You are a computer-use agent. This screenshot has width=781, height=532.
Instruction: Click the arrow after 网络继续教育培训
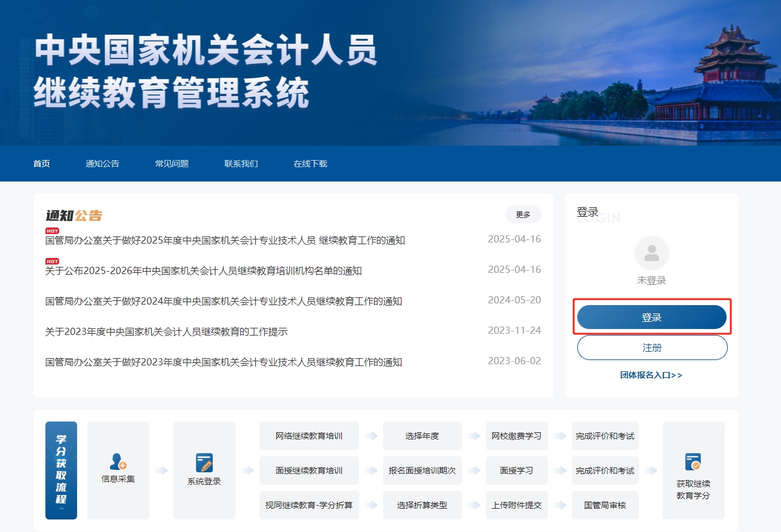pyautogui.click(x=371, y=436)
